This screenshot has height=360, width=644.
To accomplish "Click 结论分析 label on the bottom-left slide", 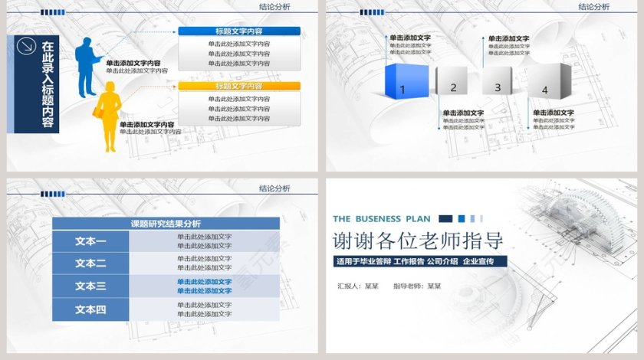I will pyautogui.click(x=274, y=188).
